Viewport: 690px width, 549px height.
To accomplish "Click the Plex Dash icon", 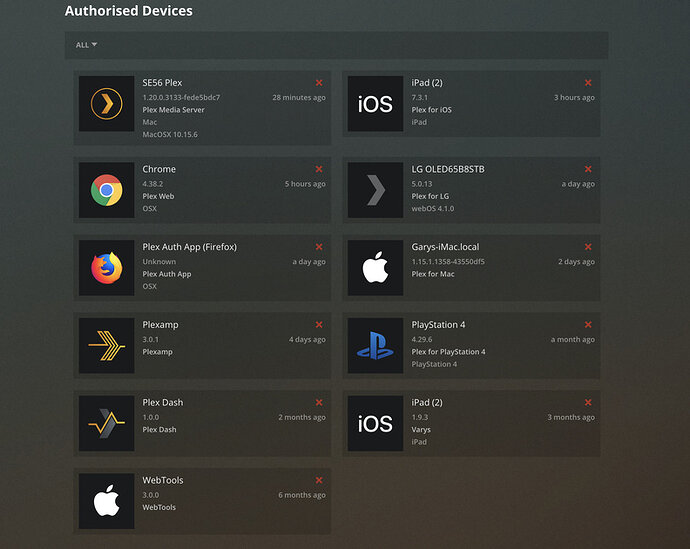I will 106,423.
